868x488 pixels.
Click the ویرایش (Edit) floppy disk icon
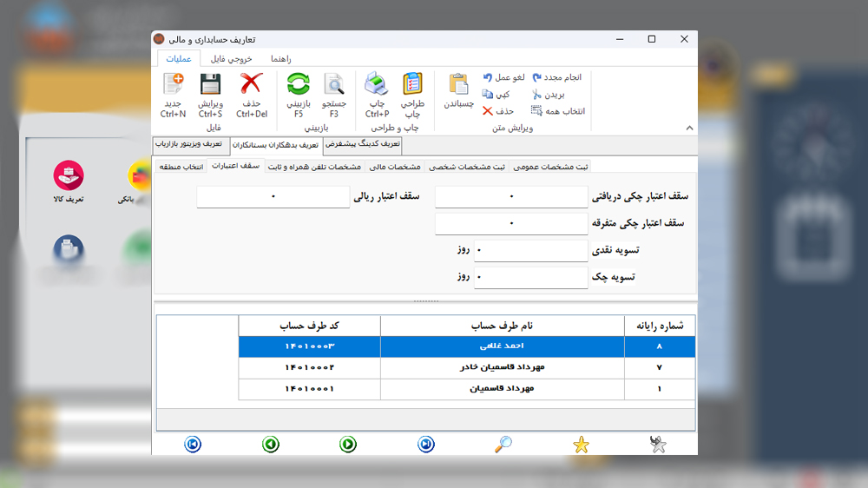[x=210, y=85]
